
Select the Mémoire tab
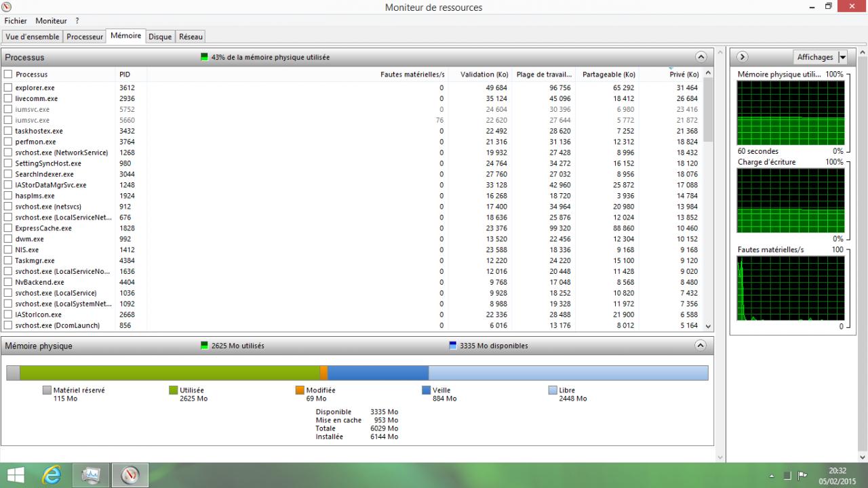(x=125, y=36)
